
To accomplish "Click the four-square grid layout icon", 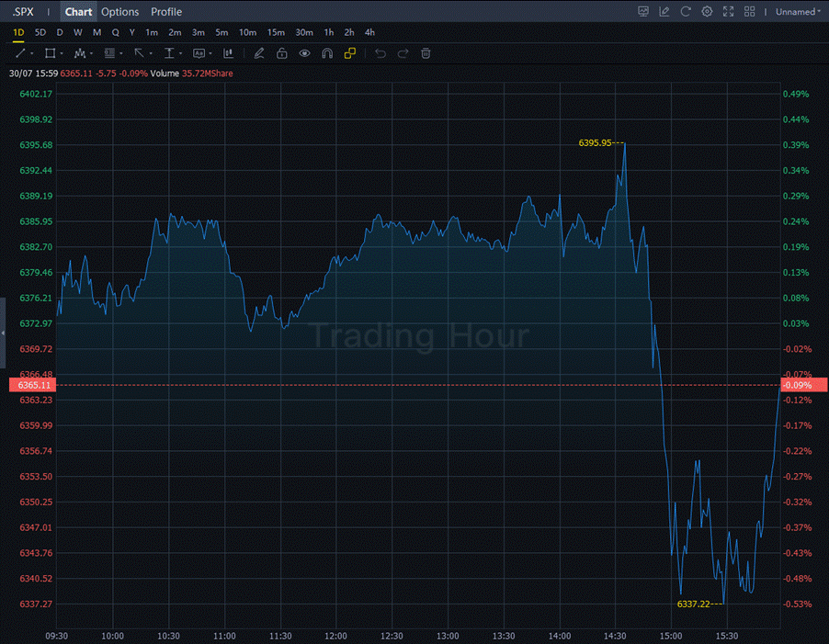I will pos(749,12).
